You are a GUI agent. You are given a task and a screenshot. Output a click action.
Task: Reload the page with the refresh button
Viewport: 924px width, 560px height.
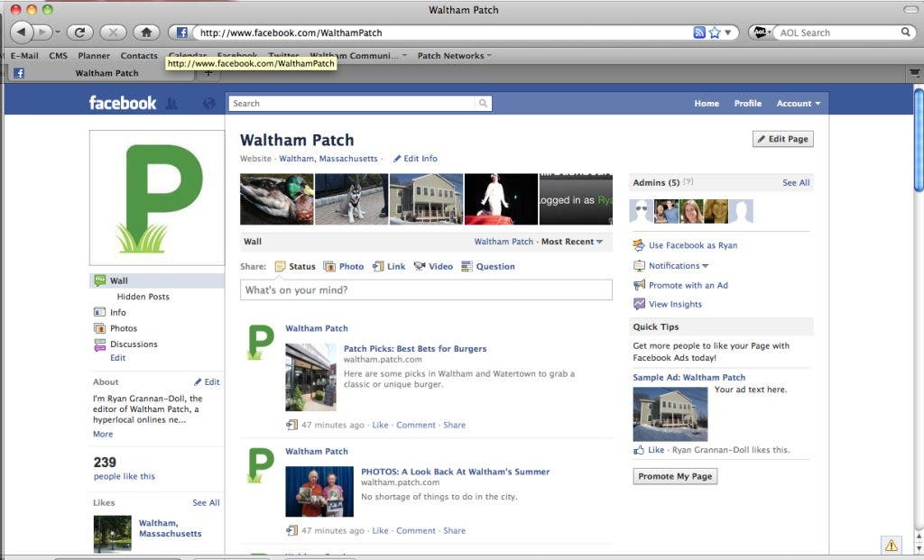coord(80,32)
